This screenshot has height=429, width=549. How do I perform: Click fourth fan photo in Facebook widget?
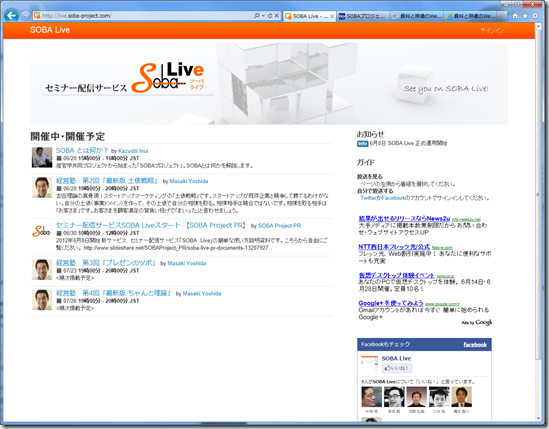439,397
